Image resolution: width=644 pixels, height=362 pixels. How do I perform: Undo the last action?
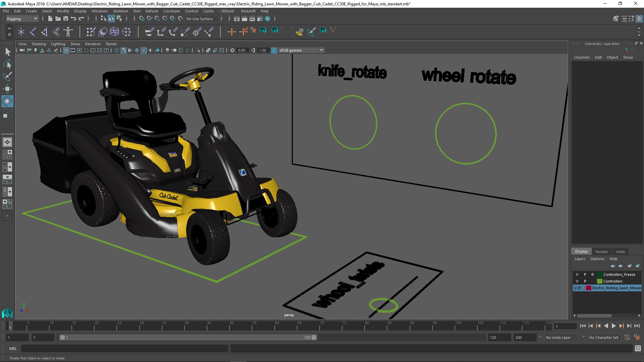point(73,19)
